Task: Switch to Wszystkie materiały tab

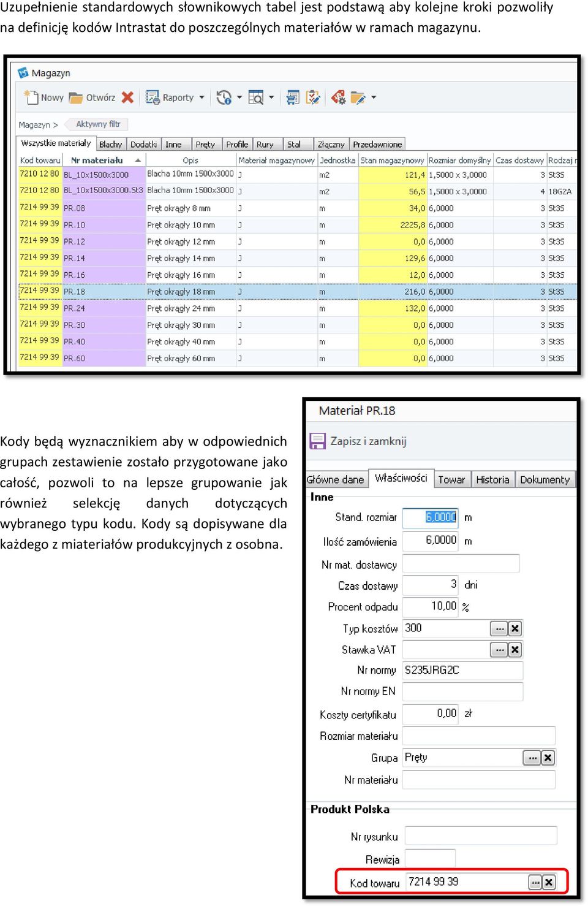Action: click(56, 143)
